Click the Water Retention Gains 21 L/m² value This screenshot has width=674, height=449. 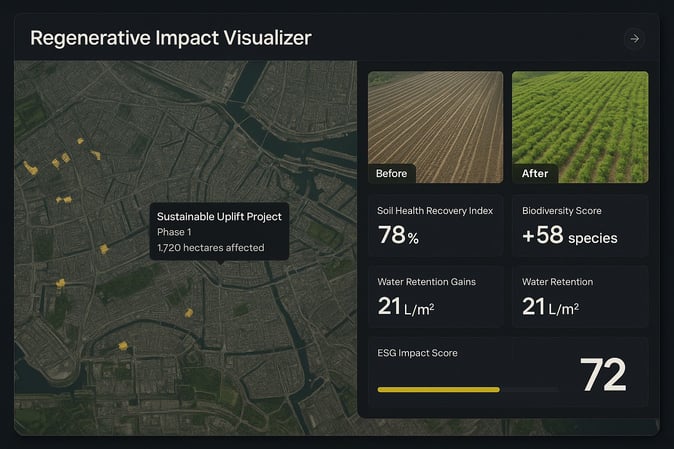coord(406,307)
